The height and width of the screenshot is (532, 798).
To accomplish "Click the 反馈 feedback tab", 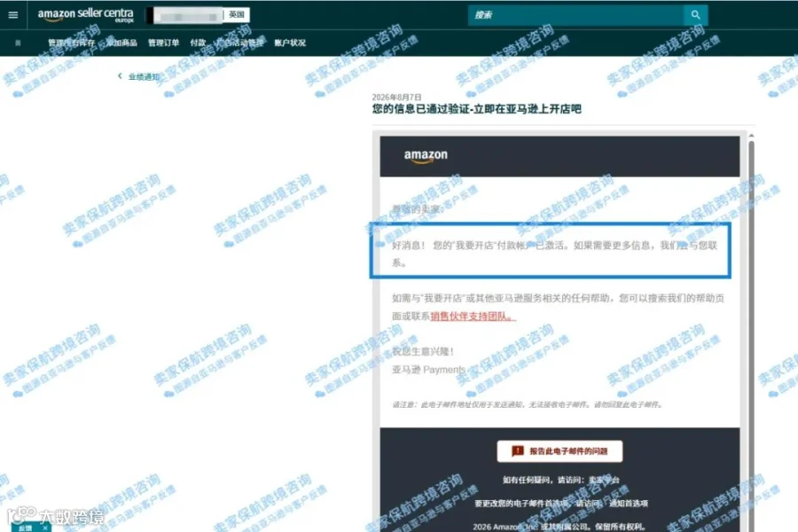I will point(26,528).
